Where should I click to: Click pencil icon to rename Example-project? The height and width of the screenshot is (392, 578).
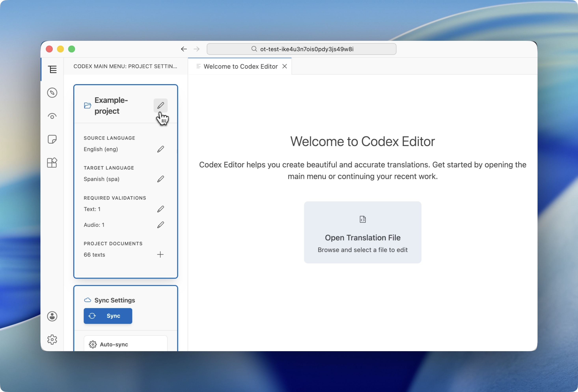(x=160, y=105)
